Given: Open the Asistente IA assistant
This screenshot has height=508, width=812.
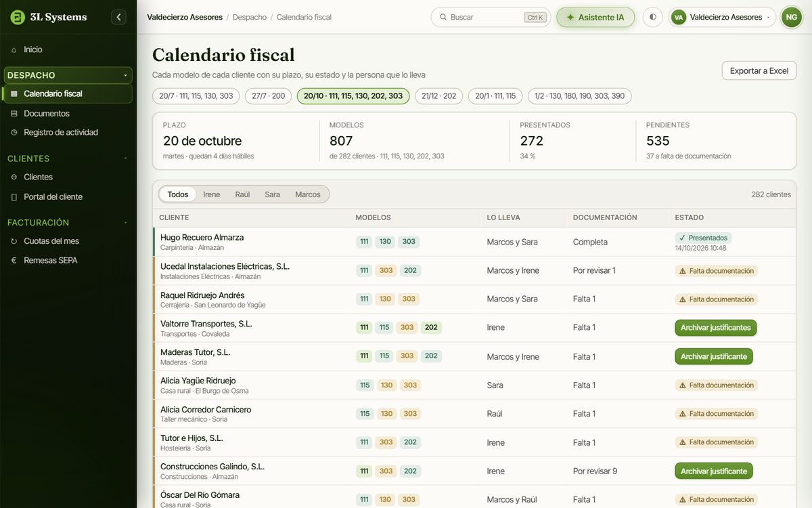Looking at the screenshot, I should [x=595, y=17].
